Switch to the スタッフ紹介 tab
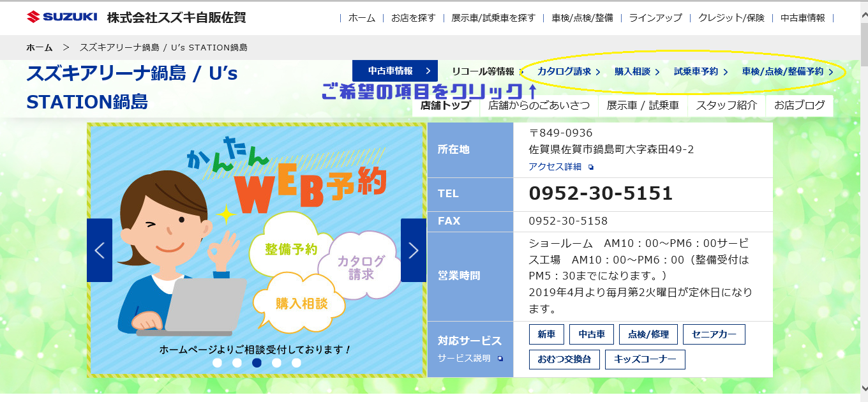 pyautogui.click(x=726, y=106)
